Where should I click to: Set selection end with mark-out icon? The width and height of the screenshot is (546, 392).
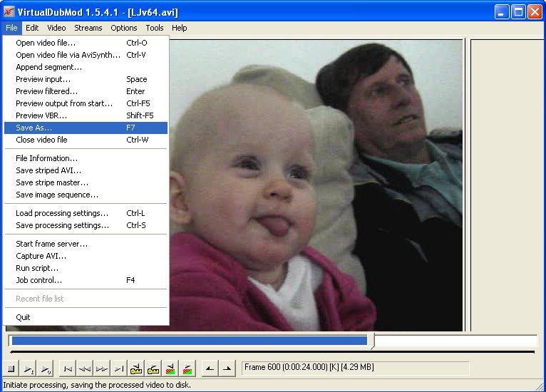click(227, 368)
